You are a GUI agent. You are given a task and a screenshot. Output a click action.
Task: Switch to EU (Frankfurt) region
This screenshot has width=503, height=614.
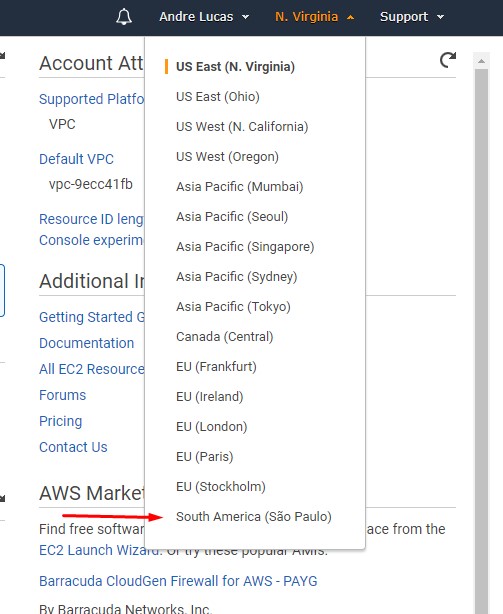pyautogui.click(x=216, y=367)
